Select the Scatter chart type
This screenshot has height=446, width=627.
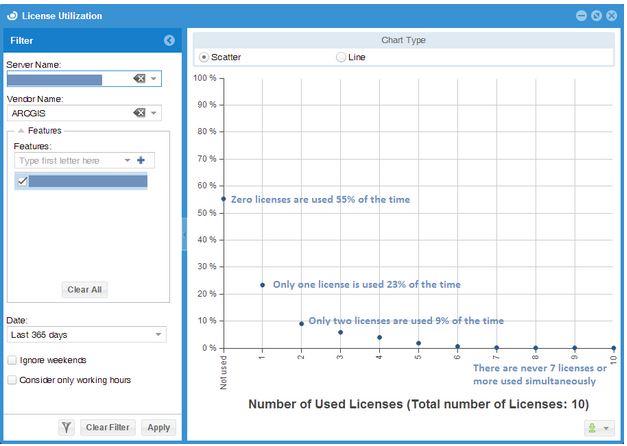pos(204,57)
